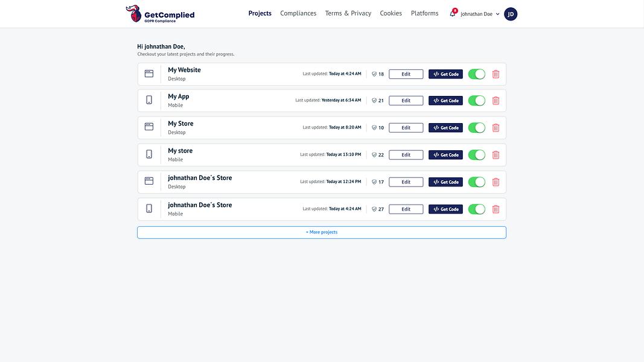This screenshot has height=362, width=644.
Task: Click the shield icon showing 10 compliances
Action: (x=374, y=128)
